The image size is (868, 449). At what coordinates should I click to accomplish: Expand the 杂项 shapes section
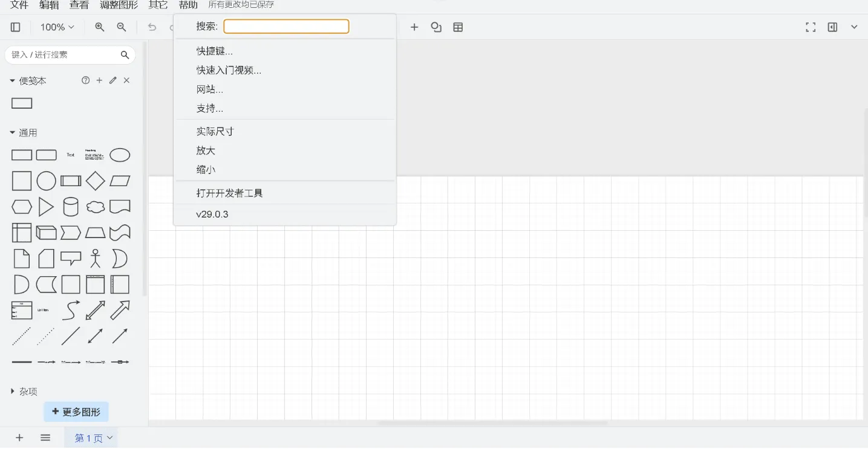click(27, 391)
